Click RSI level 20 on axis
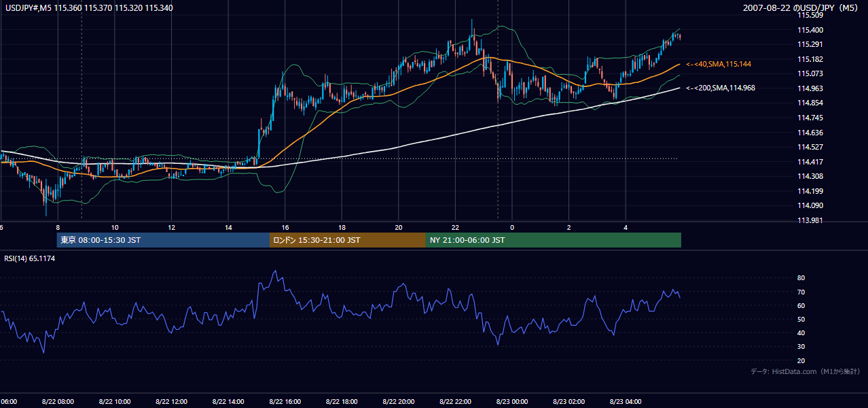This screenshot has height=408, width=868. [801, 361]
